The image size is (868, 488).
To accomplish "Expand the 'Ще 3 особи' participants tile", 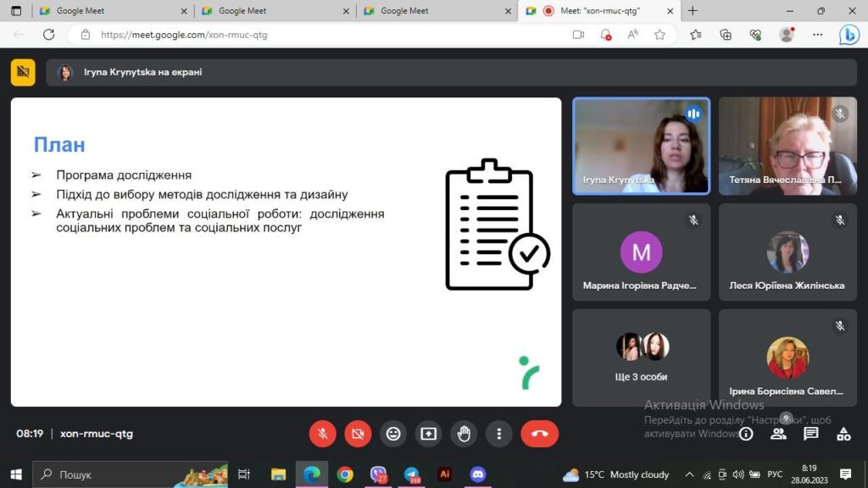I will [642, 357].
